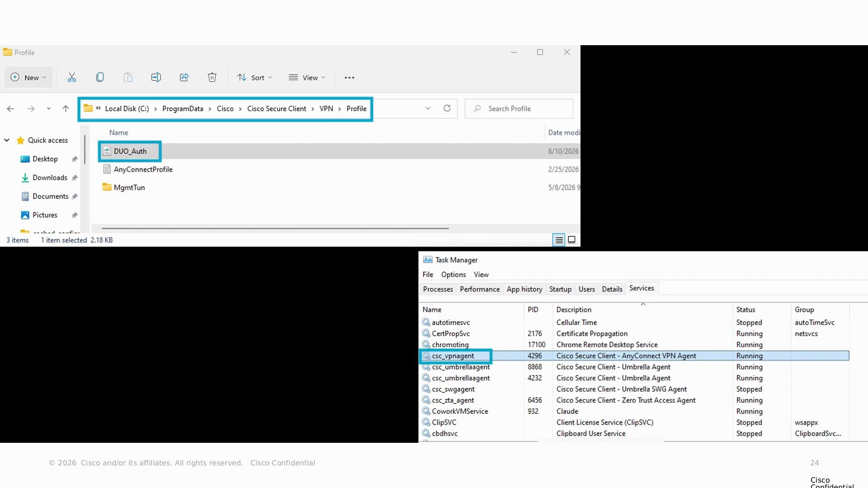Click the Copy icon in Explorer toolbar
The image size is (868, 488).
tap(100, 77)
